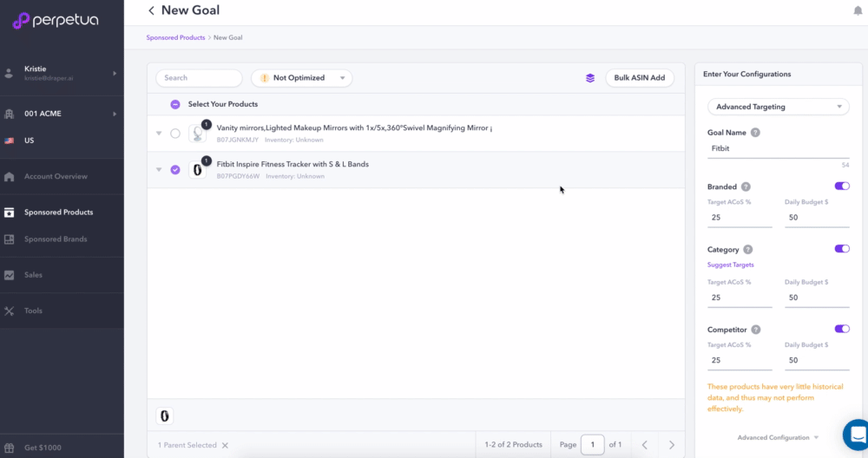Click the Sponsored Brands grid icon
This screenshot has height=458, width=868.
point(9,239)
